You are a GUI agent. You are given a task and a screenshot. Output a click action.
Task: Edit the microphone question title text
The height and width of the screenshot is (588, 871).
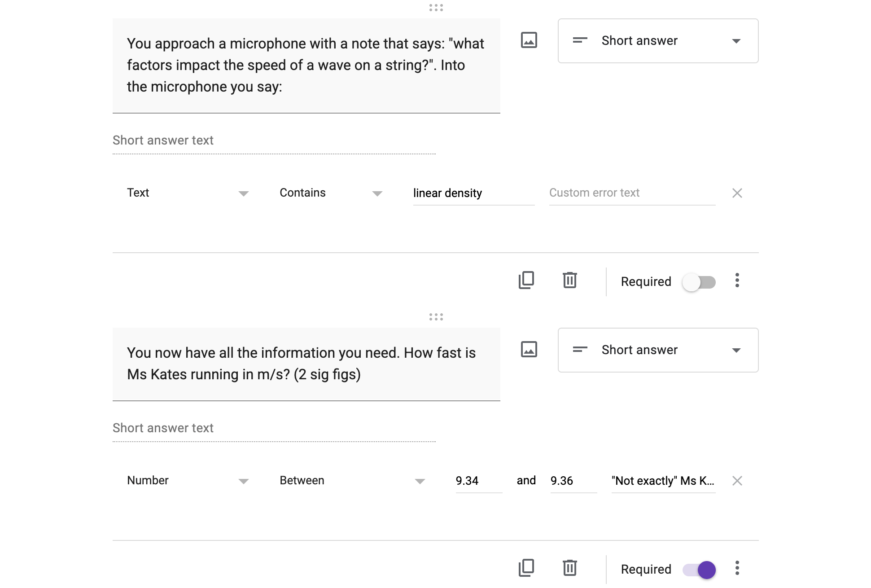coord(306,66)
